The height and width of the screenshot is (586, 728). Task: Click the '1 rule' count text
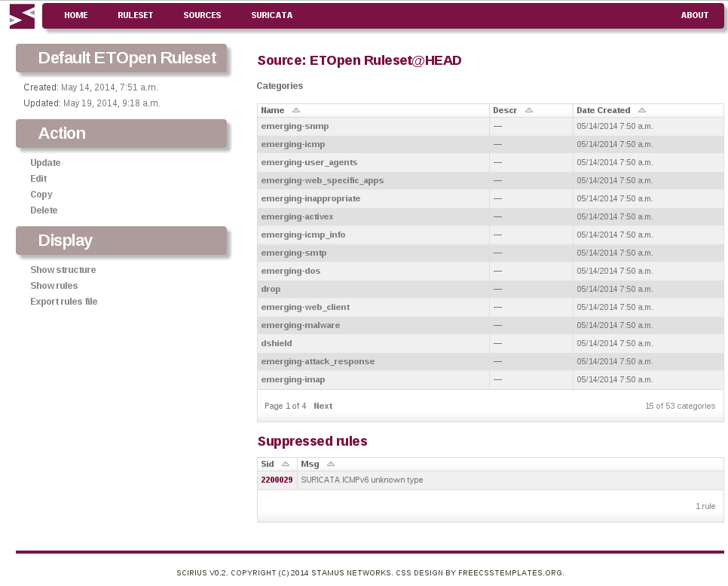(x=705, y=506)
